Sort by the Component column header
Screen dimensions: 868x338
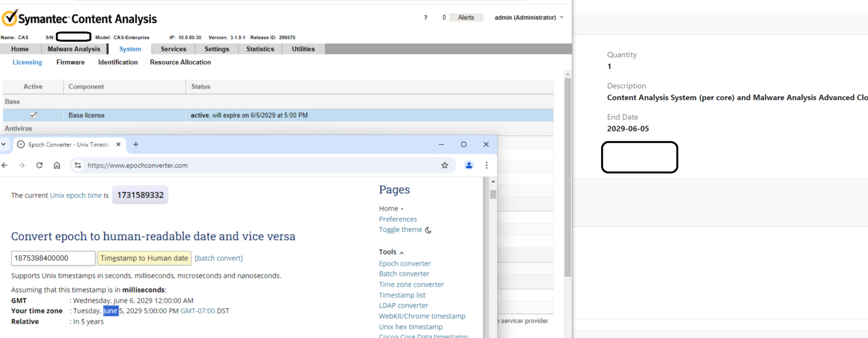point(124,86)
